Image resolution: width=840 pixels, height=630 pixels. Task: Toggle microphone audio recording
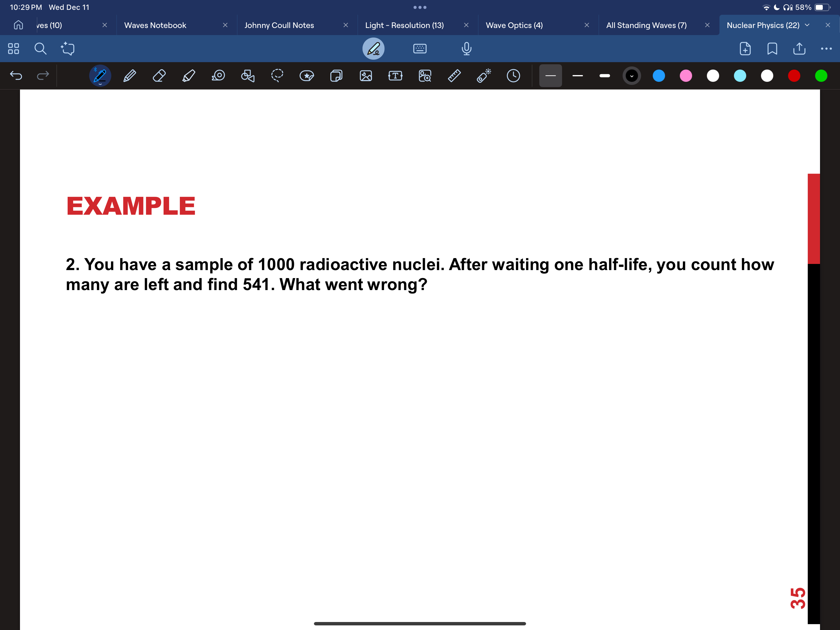pyautogui.click(x=466, y=49)
